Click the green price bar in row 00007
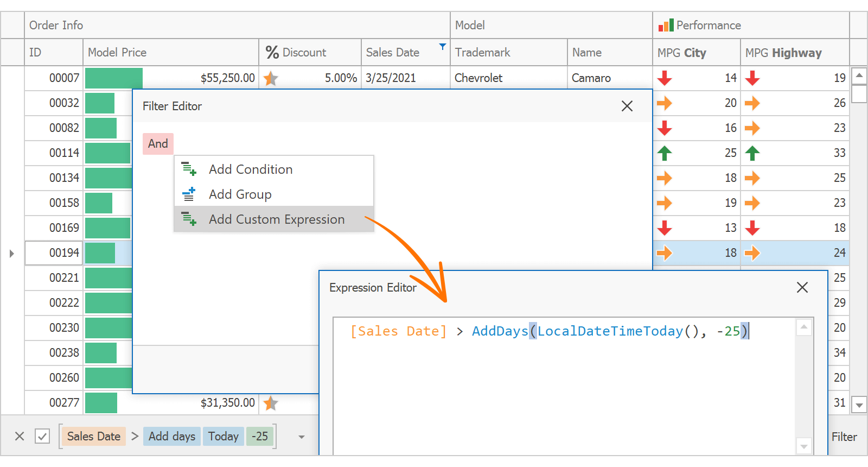 [114, 78]
